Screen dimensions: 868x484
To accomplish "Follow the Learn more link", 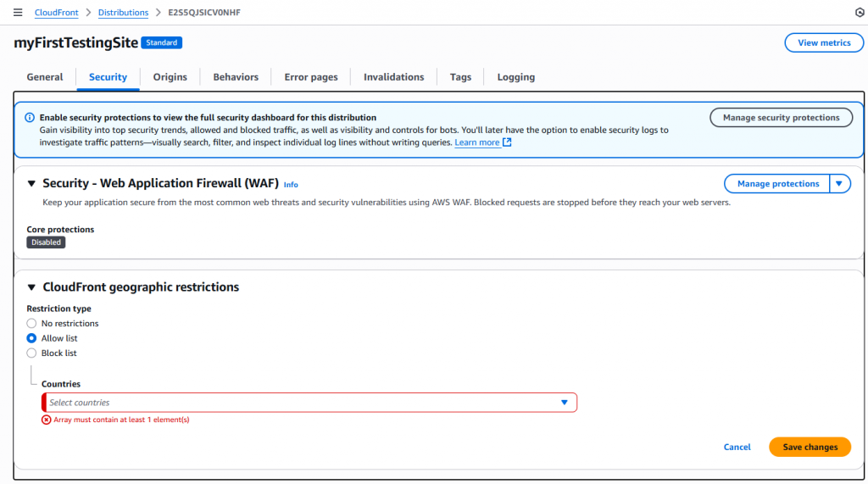I will point(477,142).
